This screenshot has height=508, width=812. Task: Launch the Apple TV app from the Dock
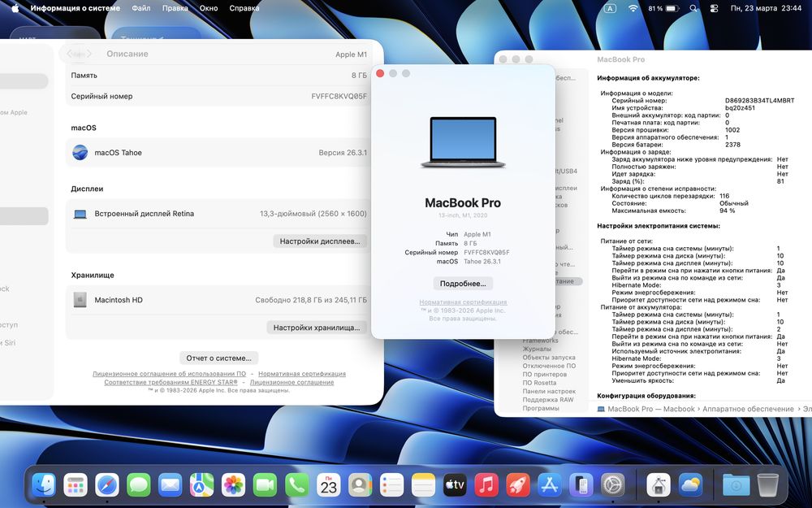[x=455, y=486]
